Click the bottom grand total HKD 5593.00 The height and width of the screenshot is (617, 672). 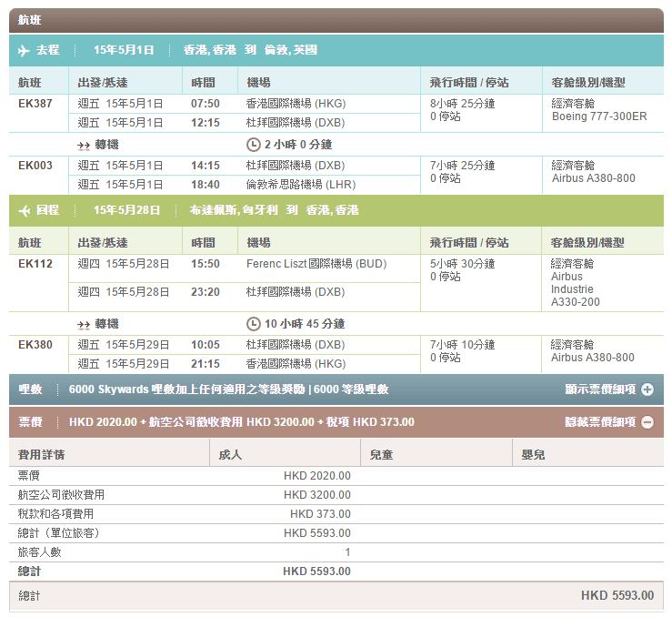click(x=617, y=596)
